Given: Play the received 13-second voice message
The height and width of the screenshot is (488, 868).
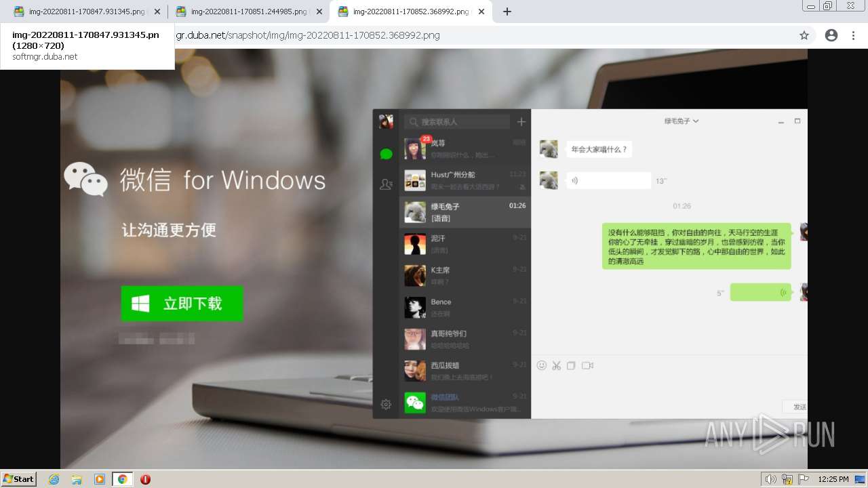Looking at the screenshot, I should (x=608, y=180).
